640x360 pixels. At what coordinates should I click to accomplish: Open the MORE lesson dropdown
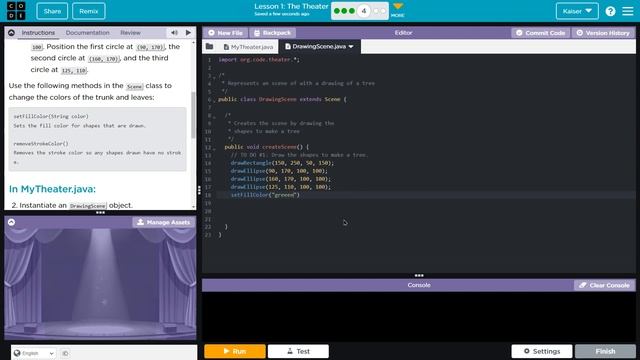coord(398,10)
